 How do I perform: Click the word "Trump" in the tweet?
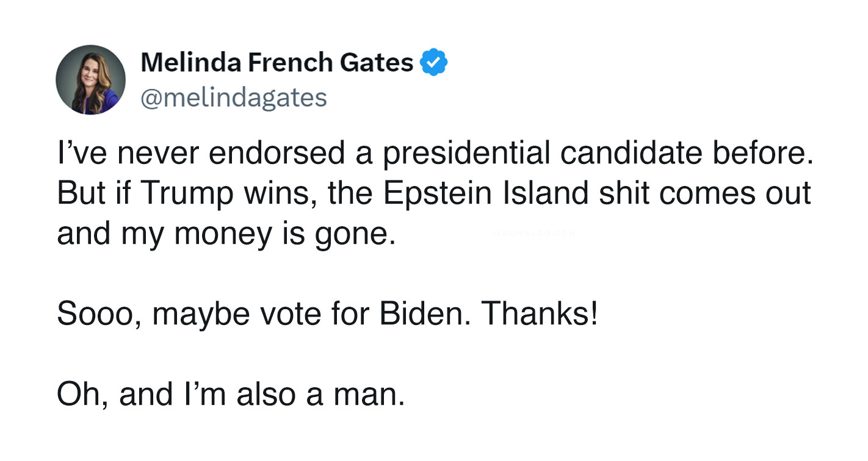pos(187,195)
